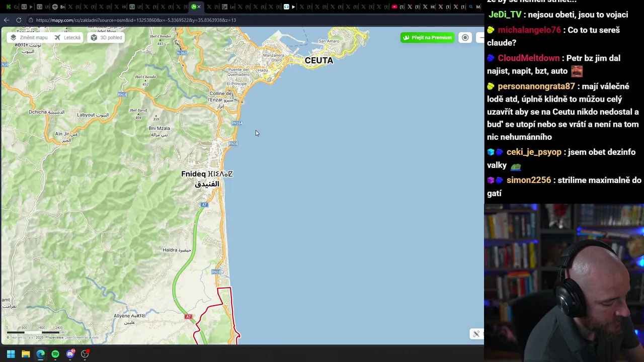Viewport: 644px width, 362px height.
Task: Click the Ain Jir place label
Action: (x=66, y=137)
